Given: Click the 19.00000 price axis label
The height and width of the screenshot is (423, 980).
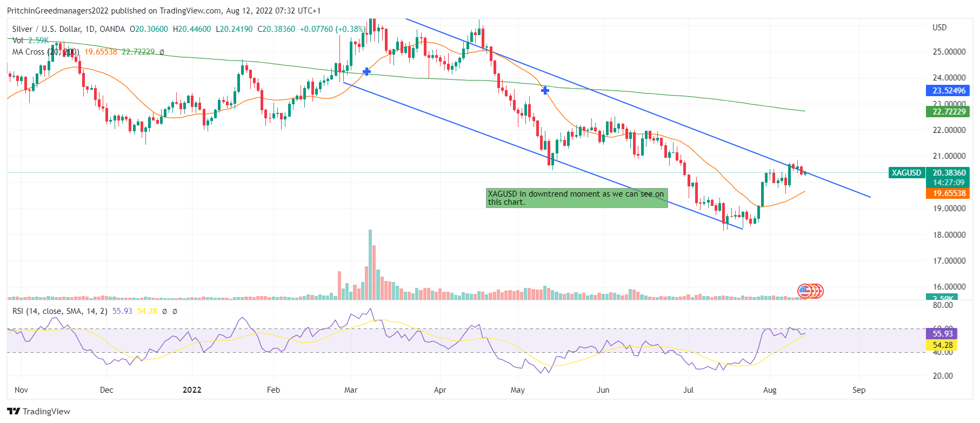Looking at the screenshot, I should point(949,209).
